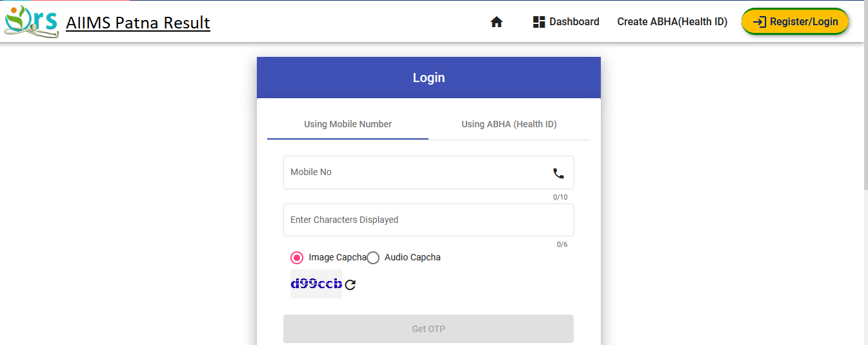Click the blue Login header banner

429,78
